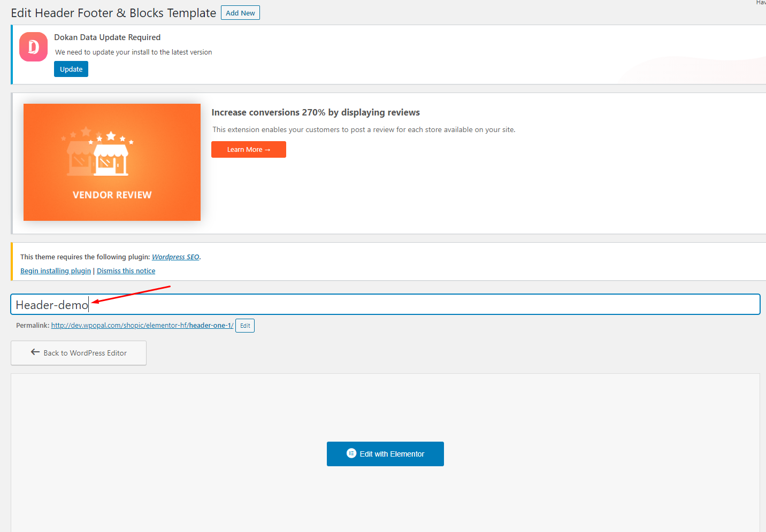Screen dimensions: 766x532
Task: Open the Wordpress SEO plugin link
Action: [175, 257]
